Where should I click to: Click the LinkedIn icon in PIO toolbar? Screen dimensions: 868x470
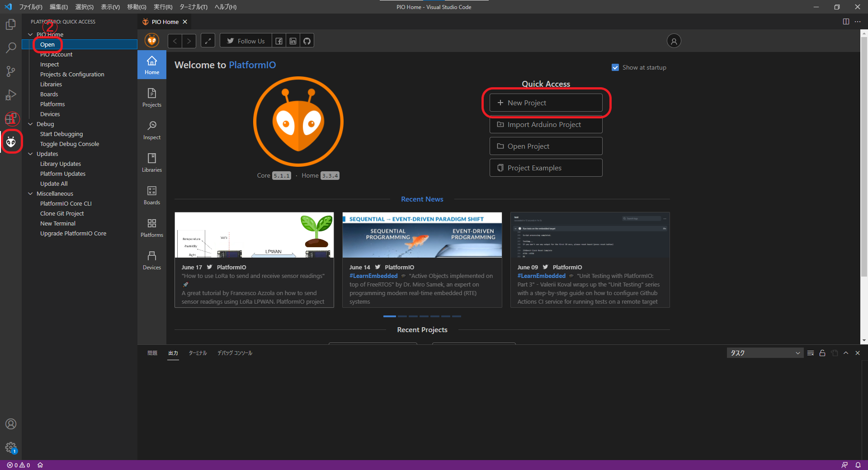pyautogui.click(x=293, y=41)
